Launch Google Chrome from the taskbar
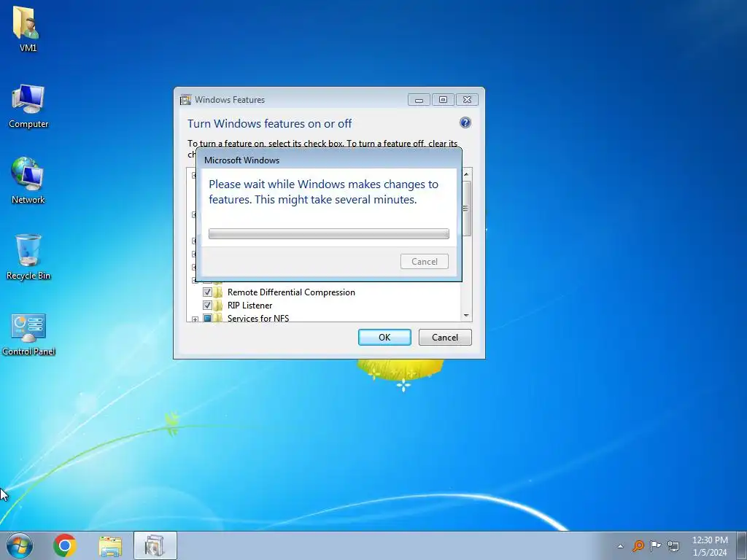Image resolution: width=747 pixels, height=560 pixels. pos(65,545)
